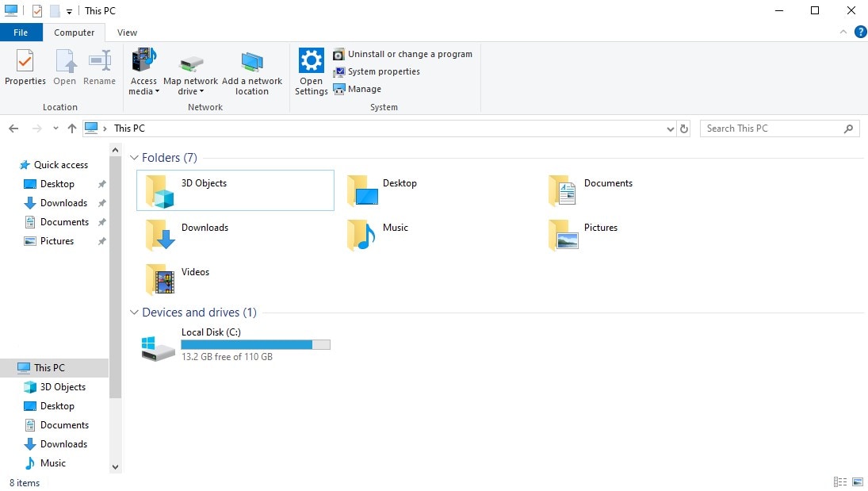
Task: Open the Map network drive dropdown arrow
Action: [x=201, y=92]
